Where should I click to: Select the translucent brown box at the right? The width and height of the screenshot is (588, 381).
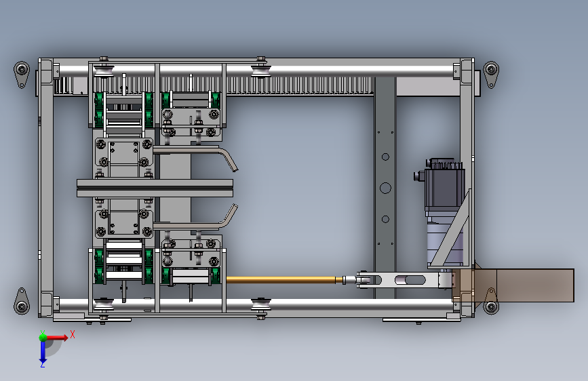point(513,285)
